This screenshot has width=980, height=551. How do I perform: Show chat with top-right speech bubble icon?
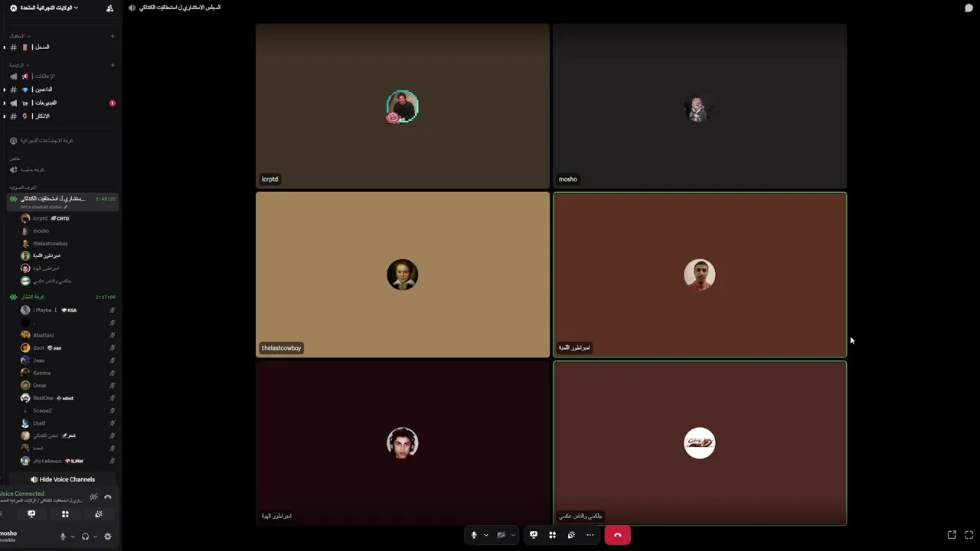tap(969, 8)
